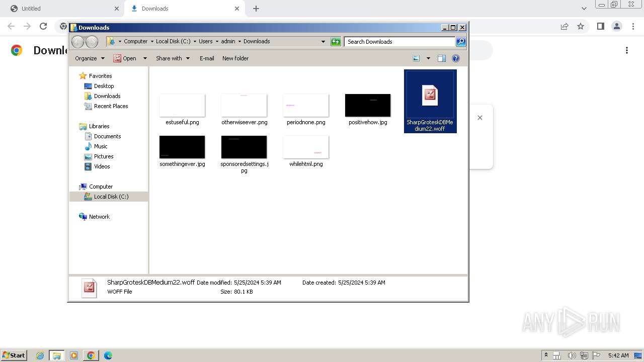Open Microsoft Edge taskbar icon

click(108, 355)
